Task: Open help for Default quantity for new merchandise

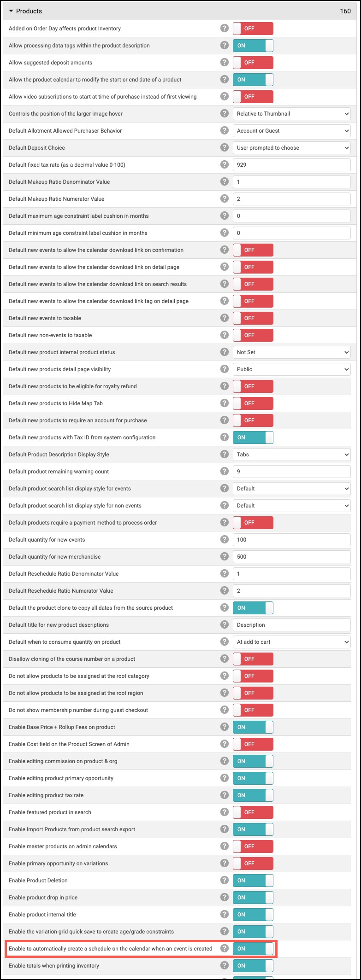Action: tap(225, 556)
